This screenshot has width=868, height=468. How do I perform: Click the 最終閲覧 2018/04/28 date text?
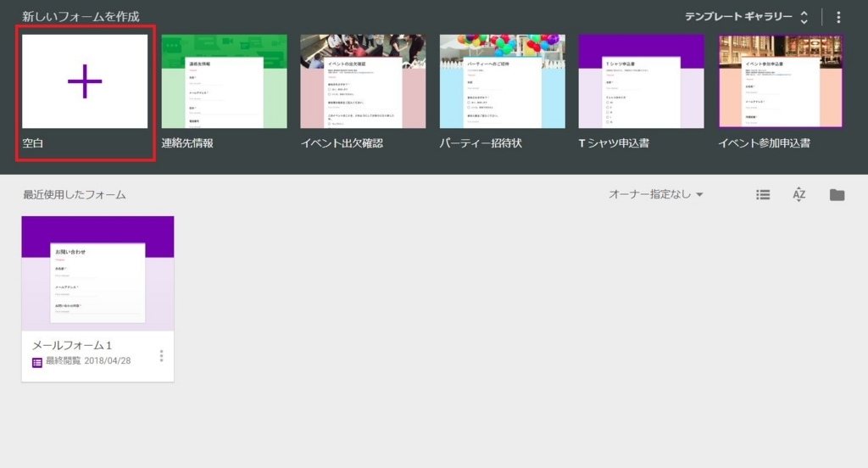[x=88, y=360]
